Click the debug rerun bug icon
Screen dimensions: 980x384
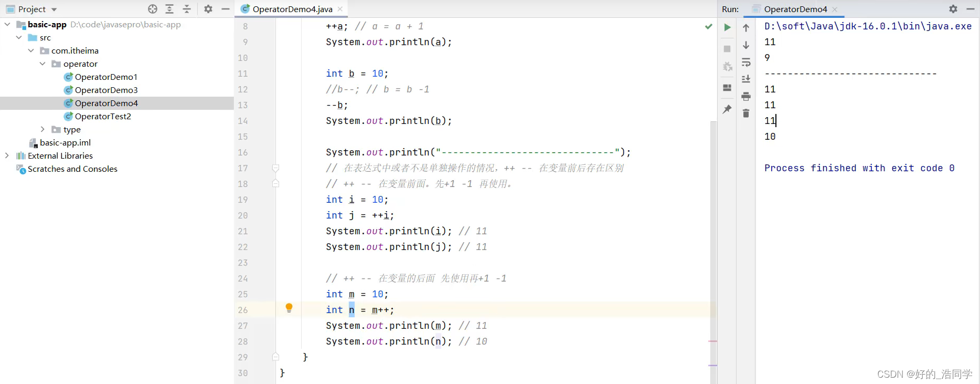[x=727, y=67]
